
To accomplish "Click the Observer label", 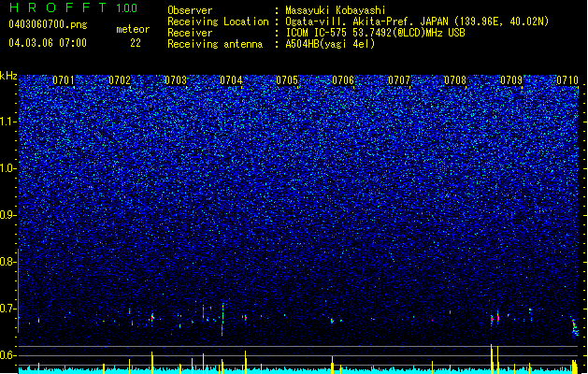I will [x=190, y=10].
